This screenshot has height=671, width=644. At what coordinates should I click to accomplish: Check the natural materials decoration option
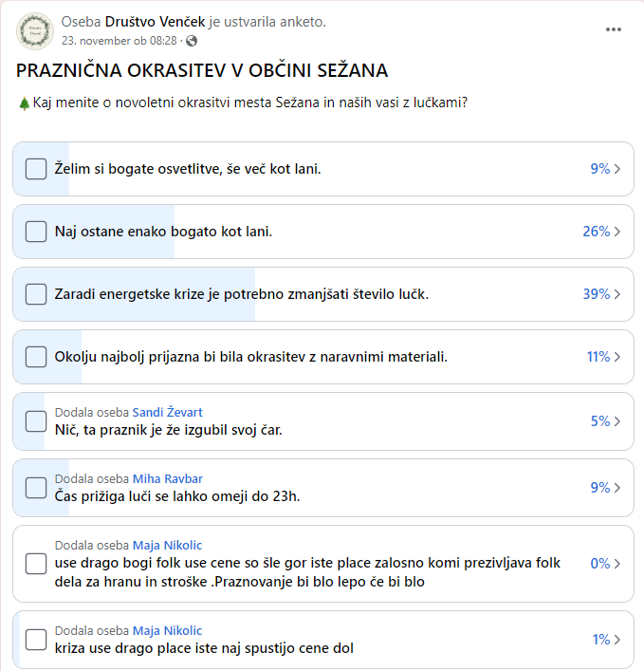[36, 357]
